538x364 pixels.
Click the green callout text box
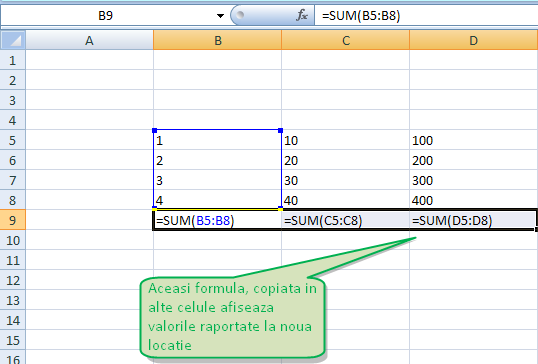point(232,317)
